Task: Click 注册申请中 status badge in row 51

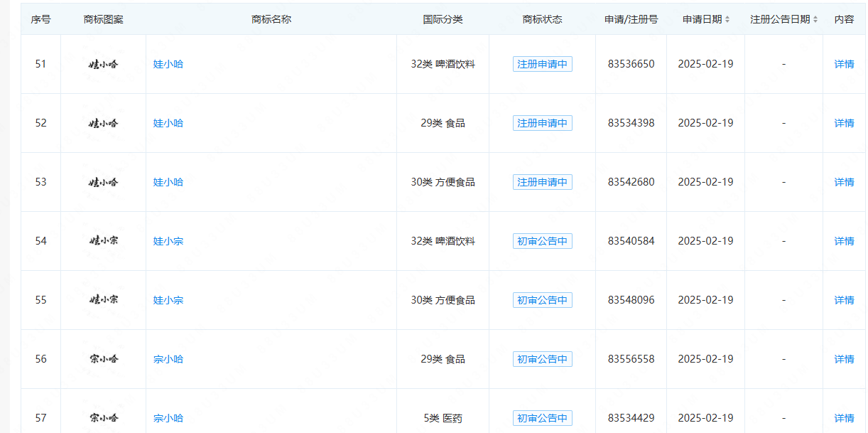Action: tap(542, 64)
